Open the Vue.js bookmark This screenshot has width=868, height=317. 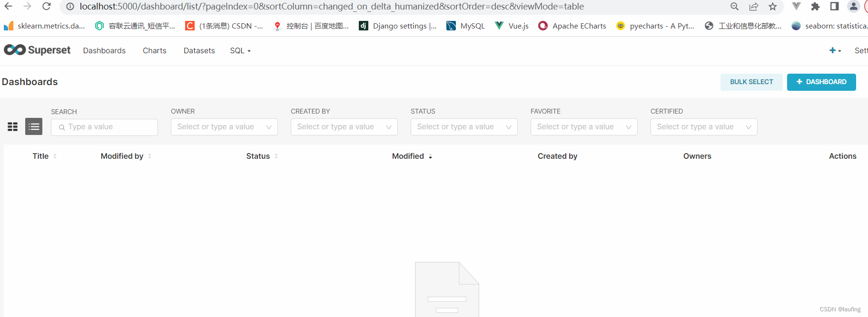(x=512, y=26)
